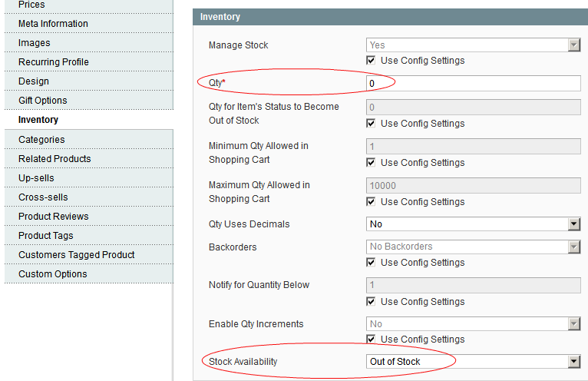Go to the Categories tab
This screenshot has width=588, height=381.
[89, 140]
